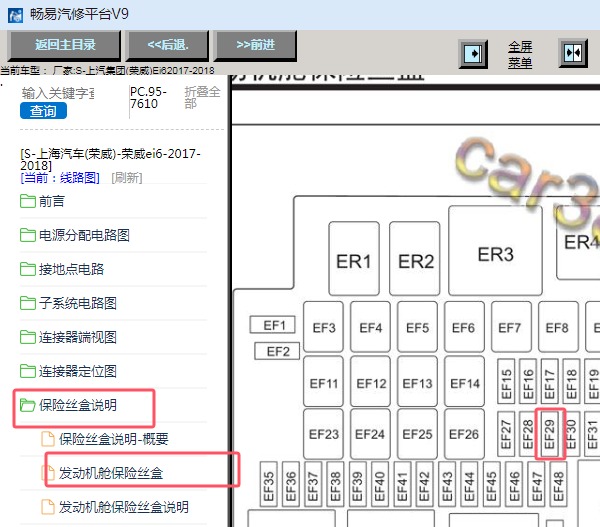Click the 刷新 refresh link
This screenshot has height=527, width=600.
pyautogui.click(x=127, y=178)
